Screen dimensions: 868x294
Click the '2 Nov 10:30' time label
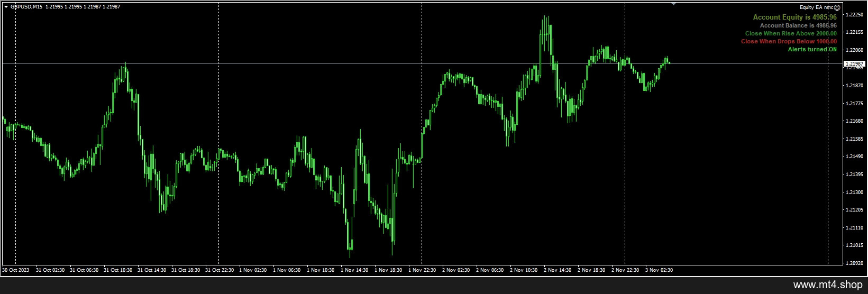[x=524, y=270]
